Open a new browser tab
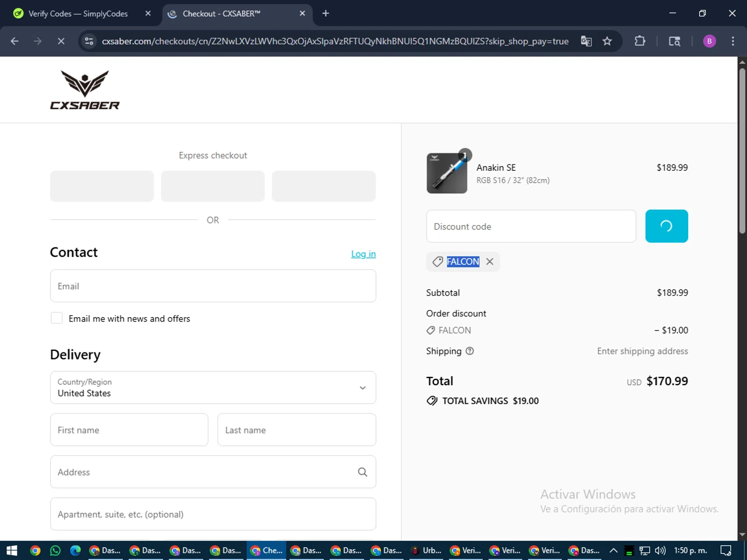The image size is (747, 560). click(326, 13)
